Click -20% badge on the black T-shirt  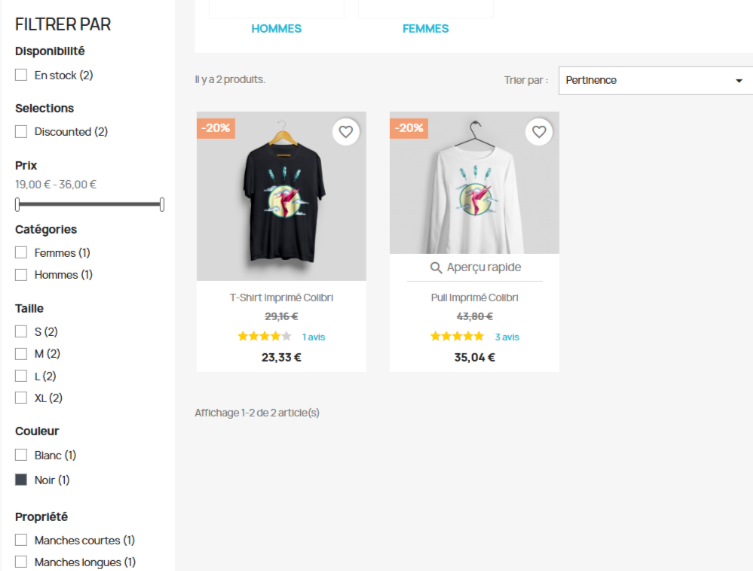coord(216,128)
